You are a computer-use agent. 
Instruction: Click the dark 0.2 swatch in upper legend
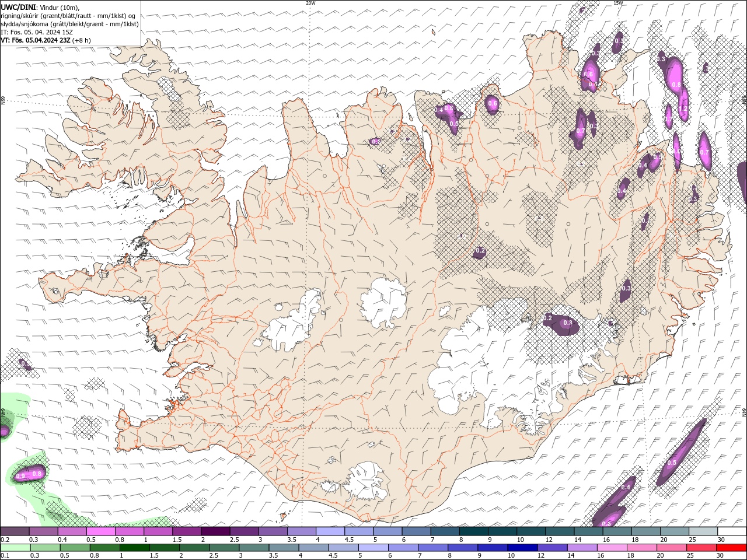[x=15, y=531]
